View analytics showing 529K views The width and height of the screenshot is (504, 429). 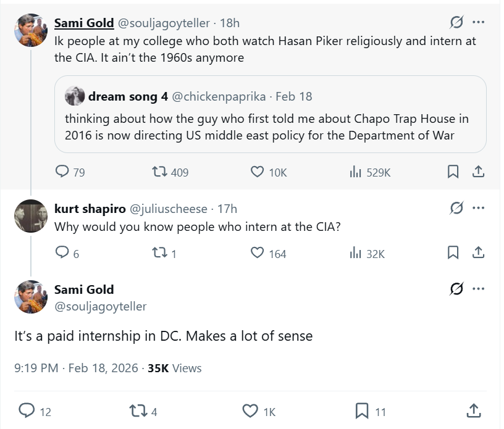[x=355, y=172]
